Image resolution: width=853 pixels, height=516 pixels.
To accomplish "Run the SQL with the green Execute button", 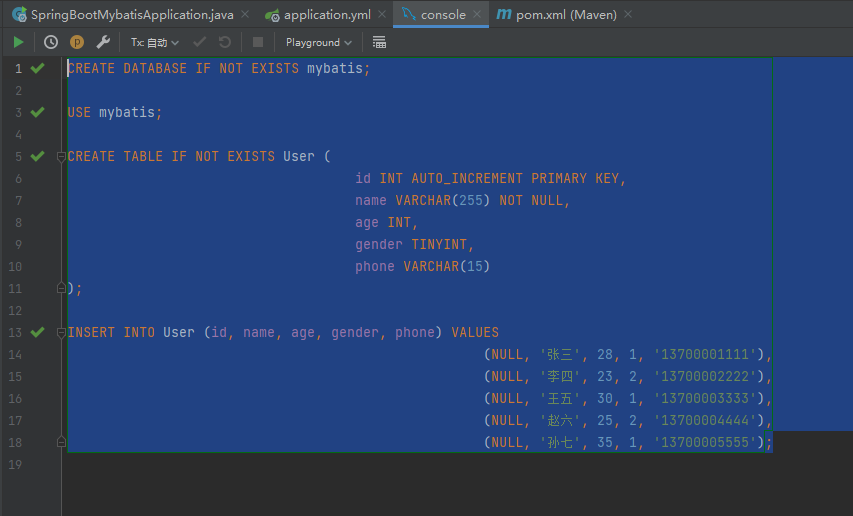I will (x=18, y=42).
